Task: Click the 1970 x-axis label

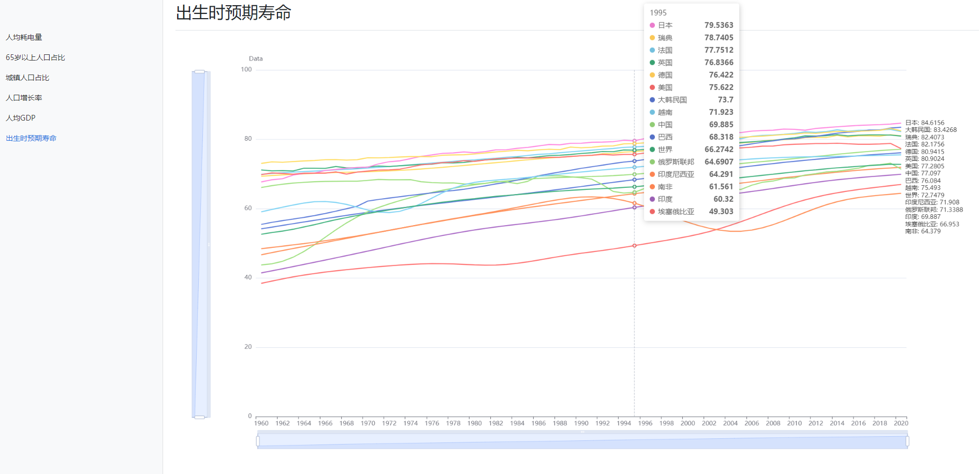Action: (368, 423)
